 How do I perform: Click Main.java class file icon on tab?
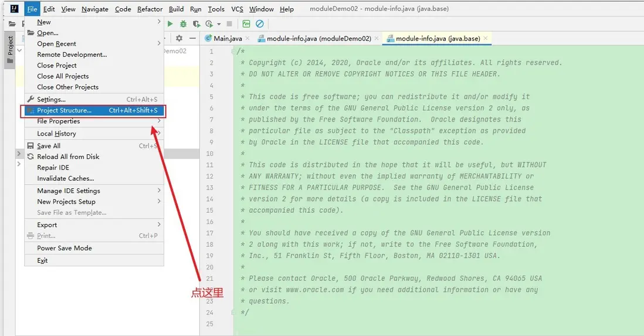[208, 38]
